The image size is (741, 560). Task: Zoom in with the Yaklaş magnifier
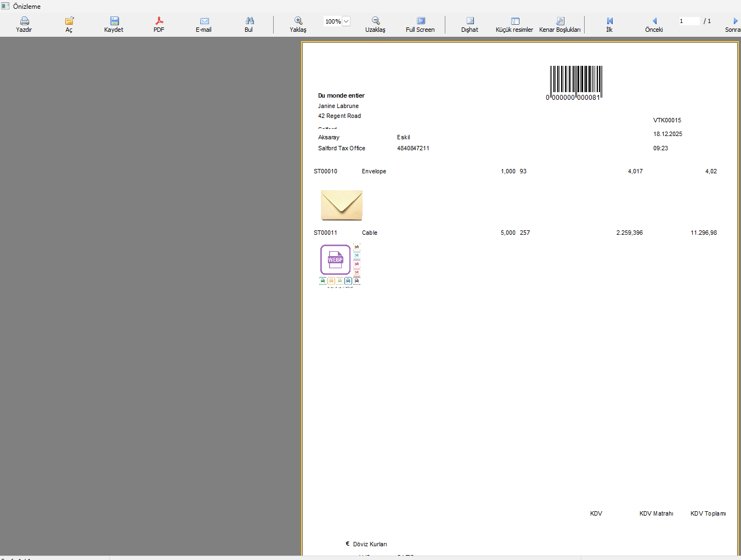coord(298,21)
